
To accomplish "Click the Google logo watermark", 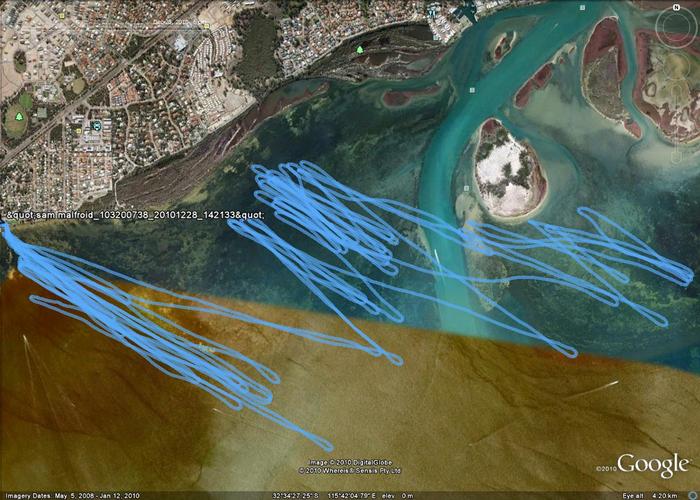I will [652, 465].
